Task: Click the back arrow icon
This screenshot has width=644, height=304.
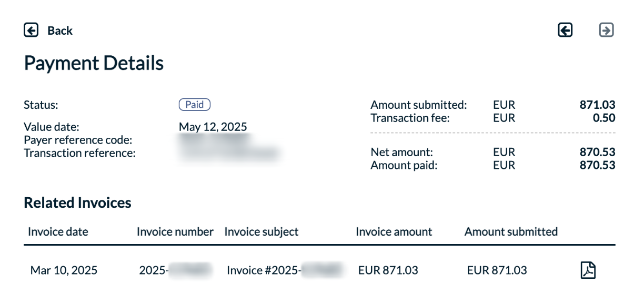Action: tap(31, 31)
